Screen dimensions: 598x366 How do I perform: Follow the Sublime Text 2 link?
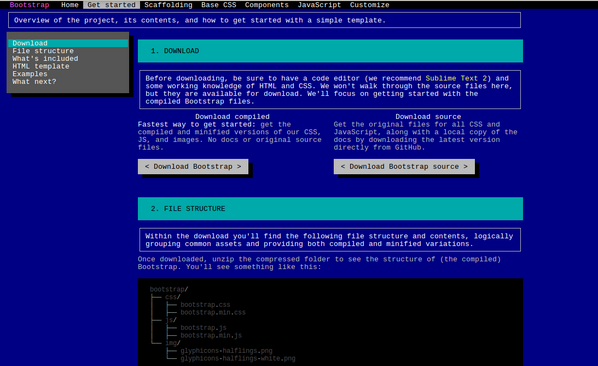[456, 78]
